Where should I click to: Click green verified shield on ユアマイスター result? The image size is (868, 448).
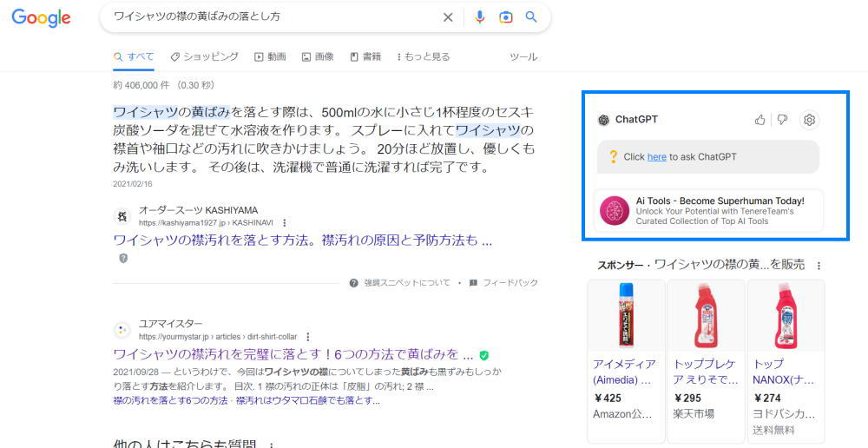484,355
